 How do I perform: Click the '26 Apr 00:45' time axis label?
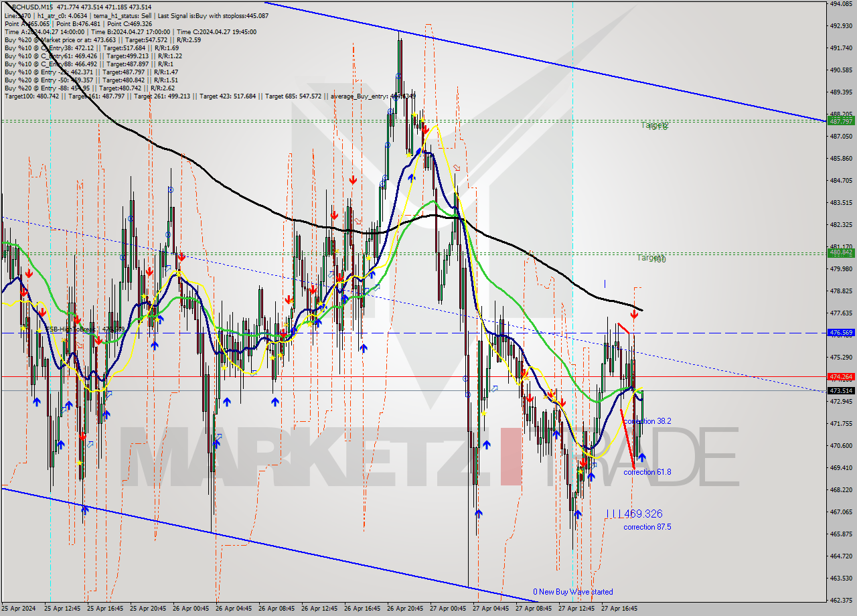[x=191, y=609]
